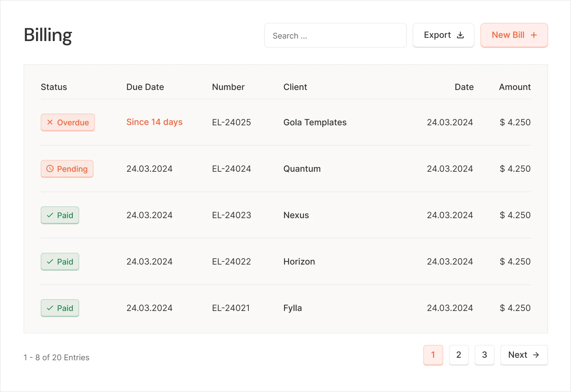This screenshot has height=392, width=571.
Task: Click due date in Quantum row
Action: pos(150,169)
